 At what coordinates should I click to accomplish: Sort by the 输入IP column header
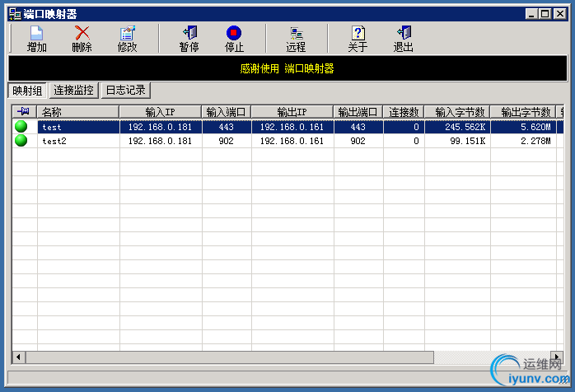coord(161,112)
